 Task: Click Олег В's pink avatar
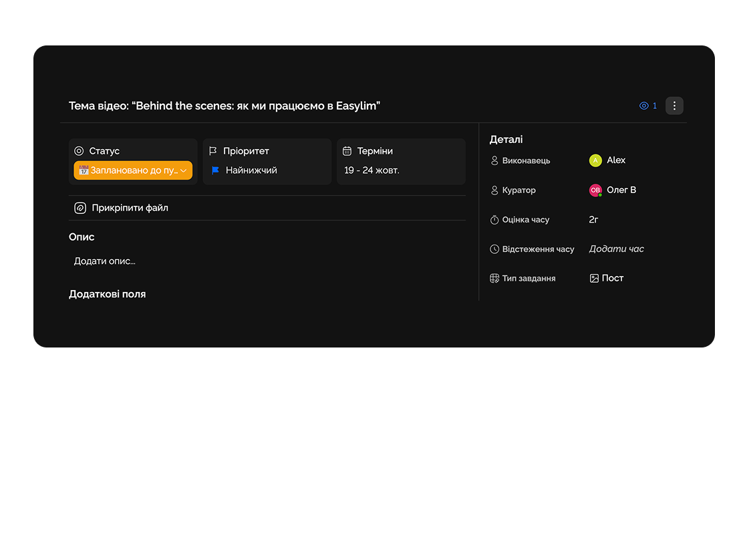(x=595, y=190)
